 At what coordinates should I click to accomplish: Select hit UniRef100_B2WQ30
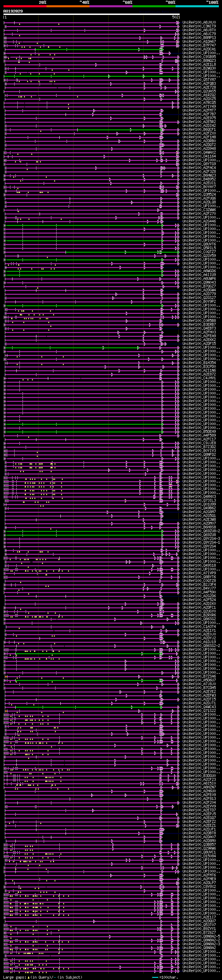[199, 68]
